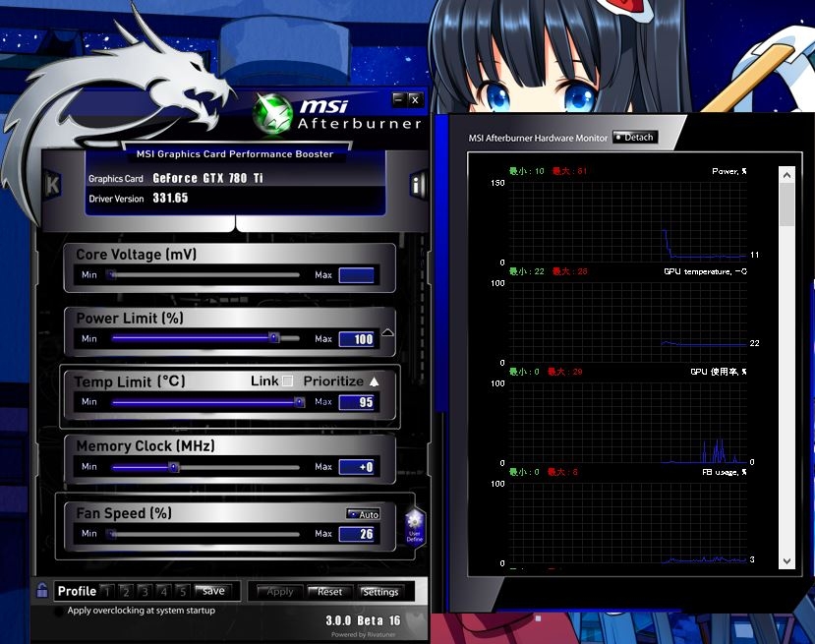
Task: Toggle Auto fan speed mode
Action: 364,514
